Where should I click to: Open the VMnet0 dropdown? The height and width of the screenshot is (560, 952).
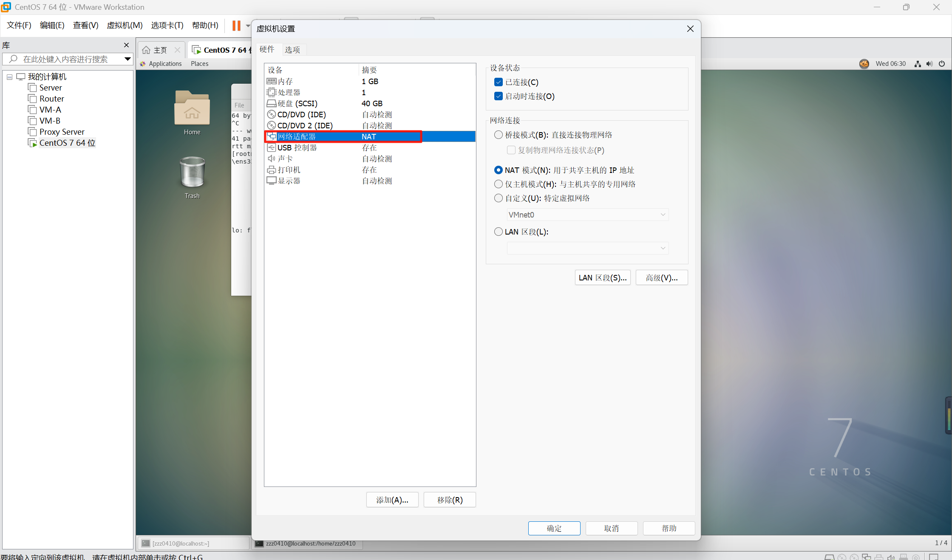pos(663,215)
